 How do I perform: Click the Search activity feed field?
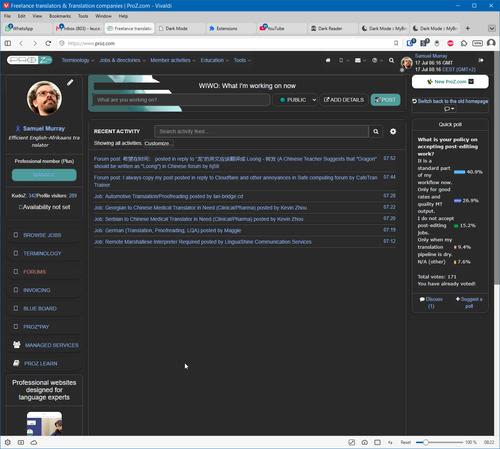tap(261, 131)
